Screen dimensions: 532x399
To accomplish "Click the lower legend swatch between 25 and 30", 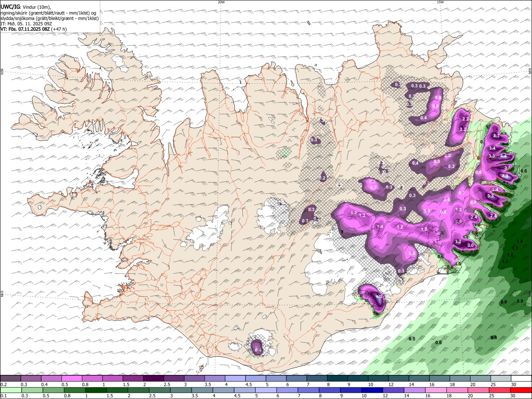I will pos(500,390).
